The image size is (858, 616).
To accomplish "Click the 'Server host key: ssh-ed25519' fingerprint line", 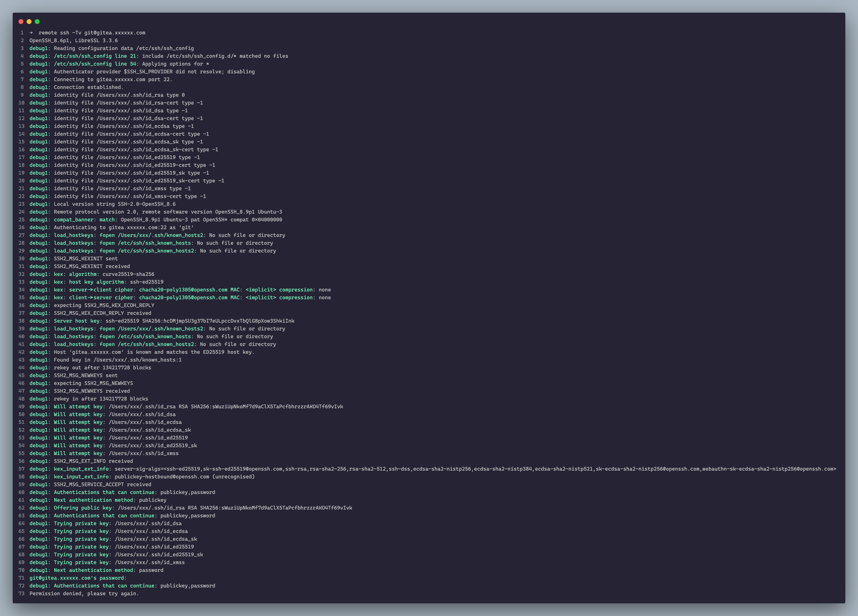I will point(162,321).
